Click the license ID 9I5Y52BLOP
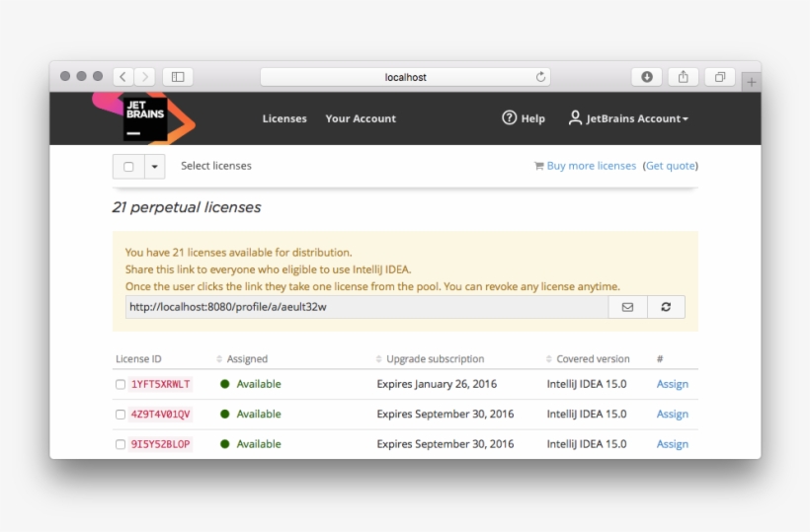The width and height of the screenshot is (810, 532). (x=161, y=444)
